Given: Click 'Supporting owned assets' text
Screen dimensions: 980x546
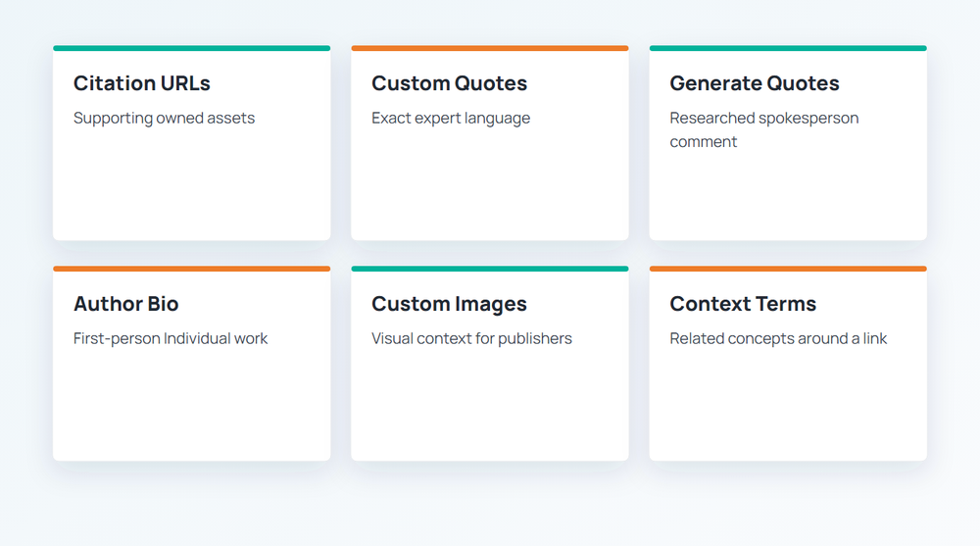Looking at the screenshot, I should click(x=164, y=119).
